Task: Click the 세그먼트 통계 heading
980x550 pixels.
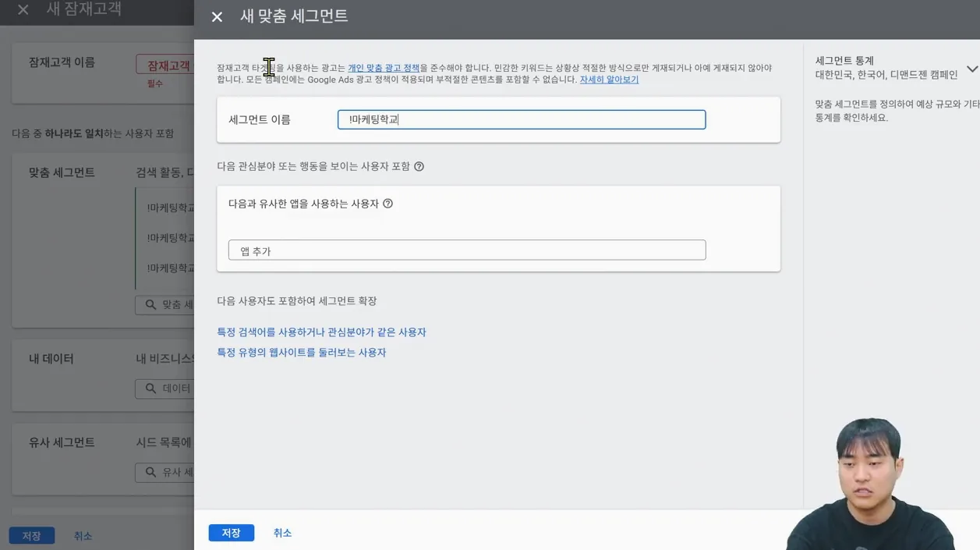Action: click(x=844, y=61)
